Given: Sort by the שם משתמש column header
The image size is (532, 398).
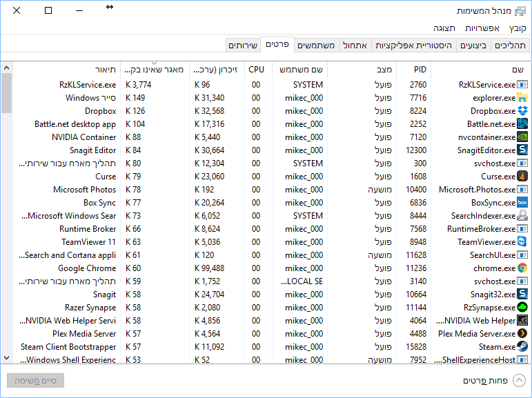Looking at the screenshot, I should point(299,70).
